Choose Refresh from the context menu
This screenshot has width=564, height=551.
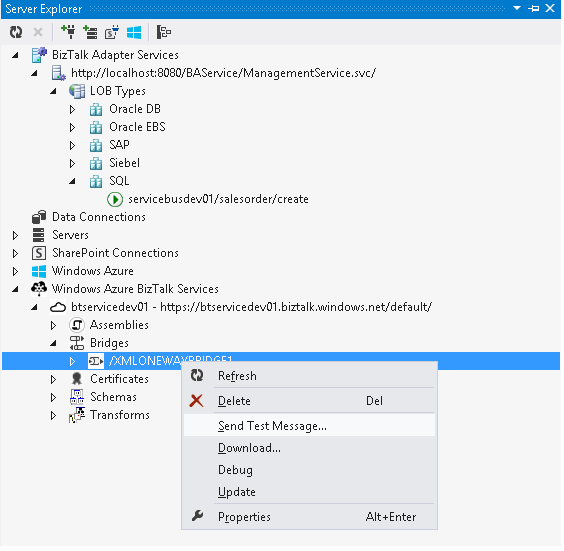coord(310,376)
